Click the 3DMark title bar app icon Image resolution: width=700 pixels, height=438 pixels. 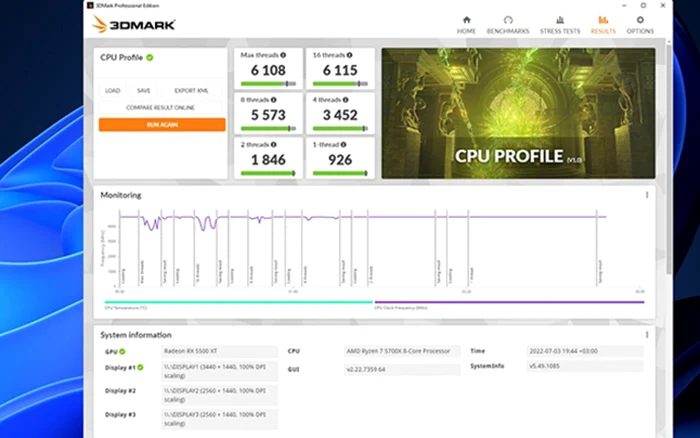pos(90,5)
